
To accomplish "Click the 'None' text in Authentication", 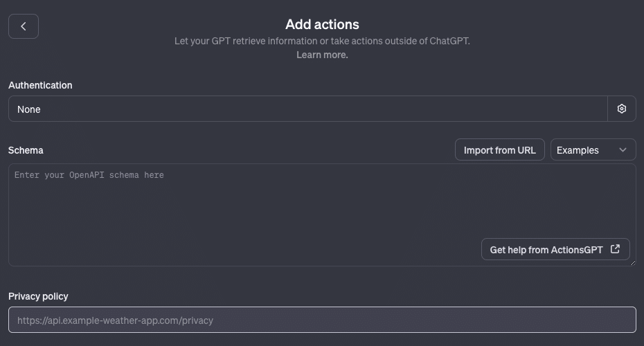I will pyautogui.click(x=29, y=109).
